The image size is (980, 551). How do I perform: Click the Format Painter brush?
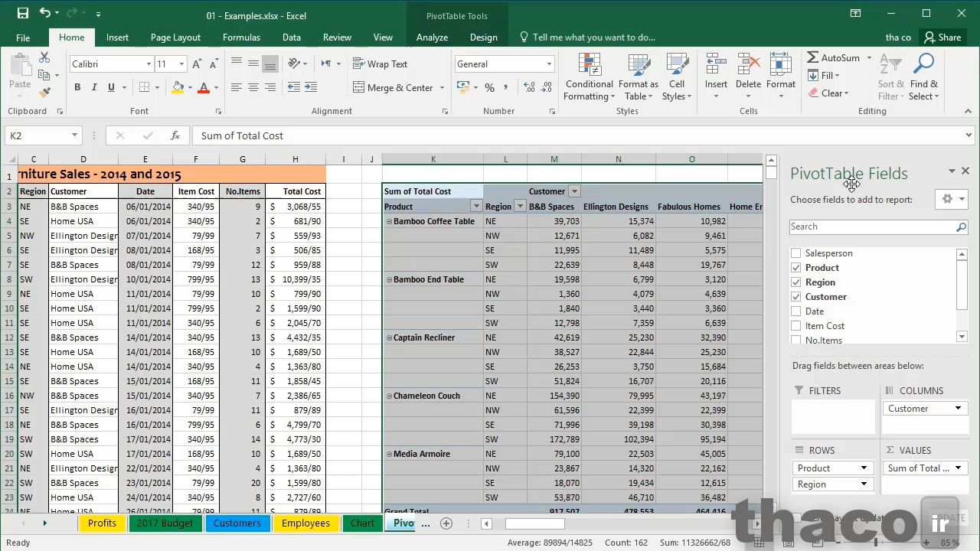coord(44,92)
